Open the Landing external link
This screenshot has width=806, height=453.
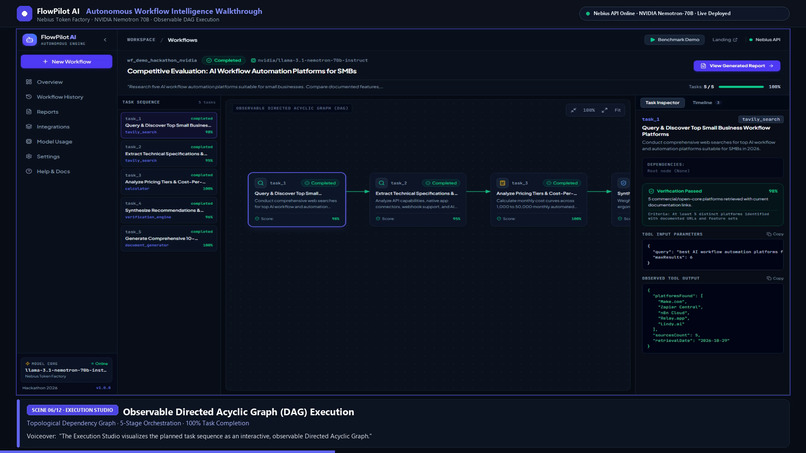724,40
